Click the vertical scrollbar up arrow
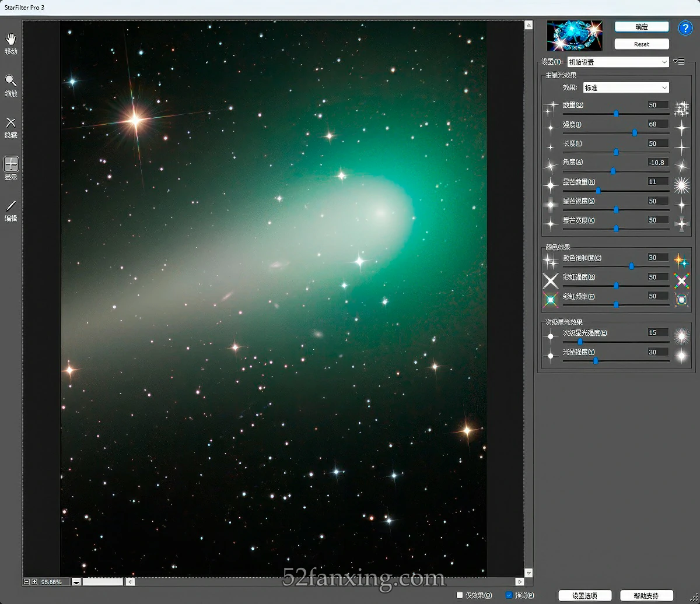The image size is (700, 604). tap(528, 25)
